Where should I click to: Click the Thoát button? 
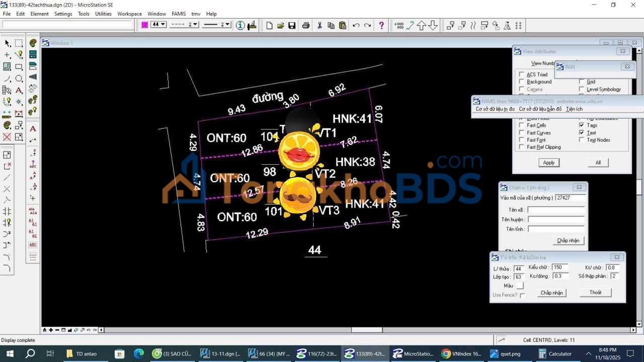[595, 293]
